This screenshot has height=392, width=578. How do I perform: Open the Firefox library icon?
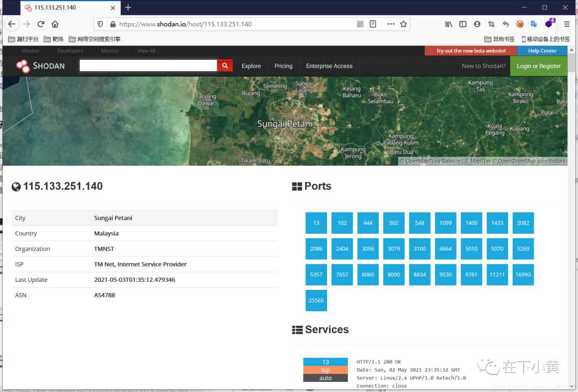tap(448, 24)
